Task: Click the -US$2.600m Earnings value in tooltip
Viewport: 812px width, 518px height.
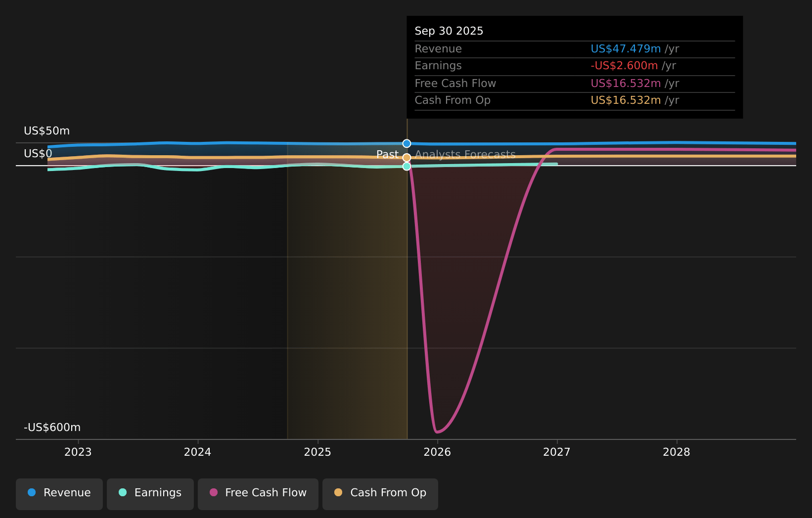Action: (624, 66)
